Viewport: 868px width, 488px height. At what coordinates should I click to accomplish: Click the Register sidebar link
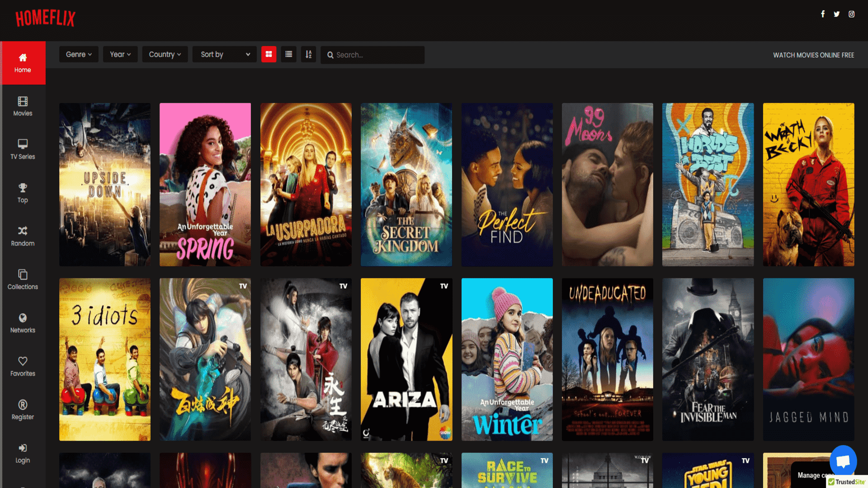tap(23, 410)
